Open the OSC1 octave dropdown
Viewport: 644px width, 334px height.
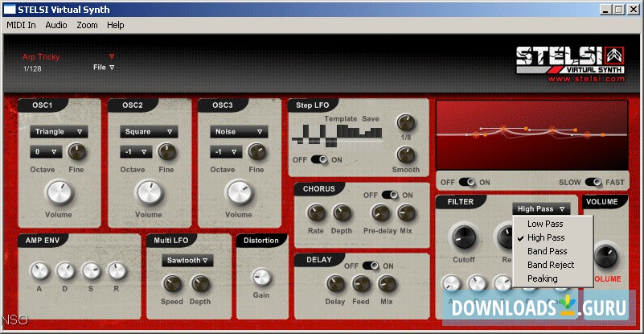[x=46, y=151]
